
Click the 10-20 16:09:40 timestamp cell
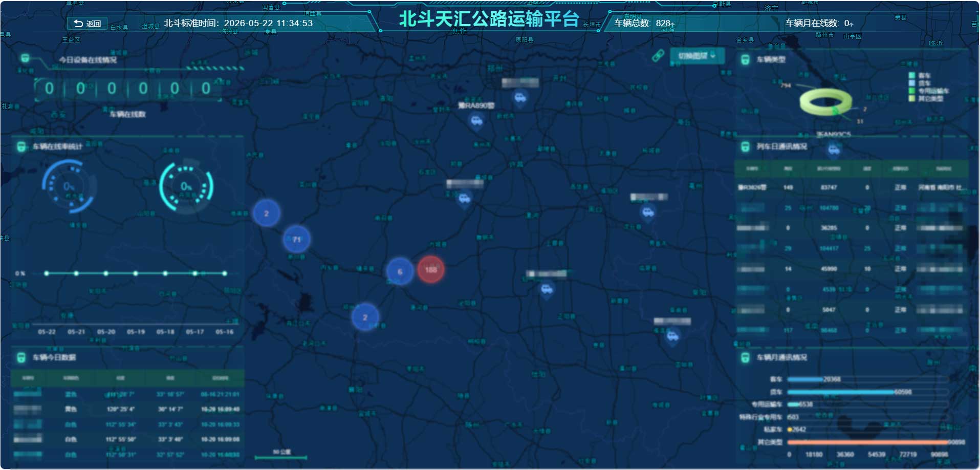(220, 409)
